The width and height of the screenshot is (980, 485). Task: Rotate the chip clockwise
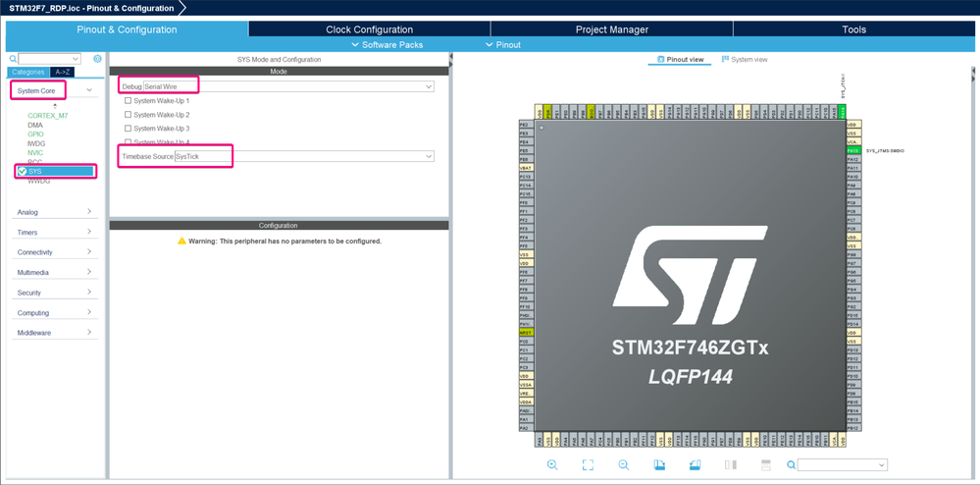pos(659,465)
